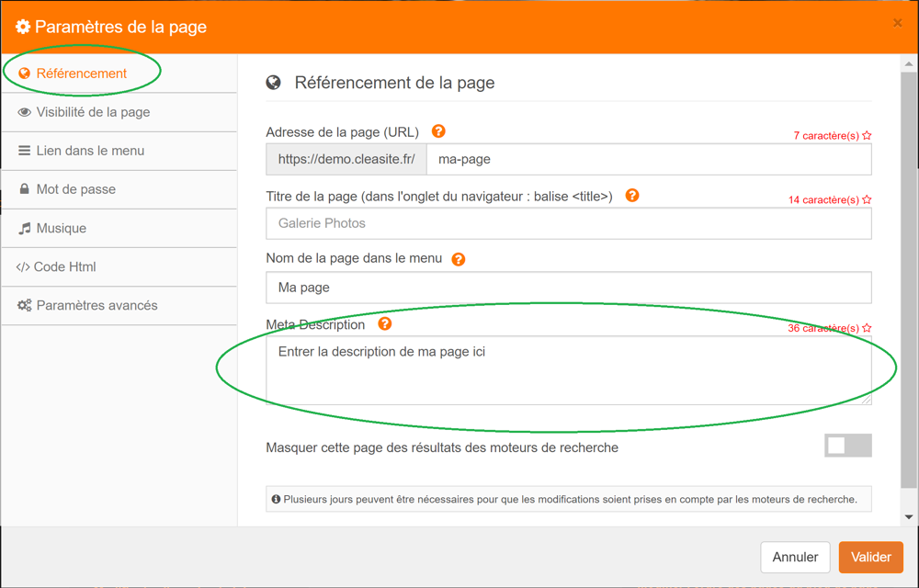
Task: Open the Mot de passe section
Action: pos(75,189)
